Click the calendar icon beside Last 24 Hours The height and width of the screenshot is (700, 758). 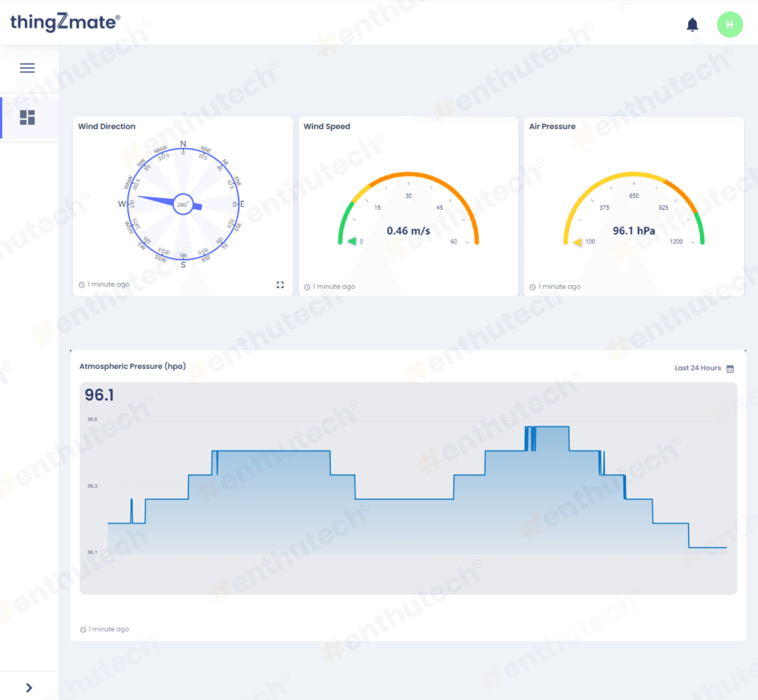pyautogui.click(x=730, y=369)
